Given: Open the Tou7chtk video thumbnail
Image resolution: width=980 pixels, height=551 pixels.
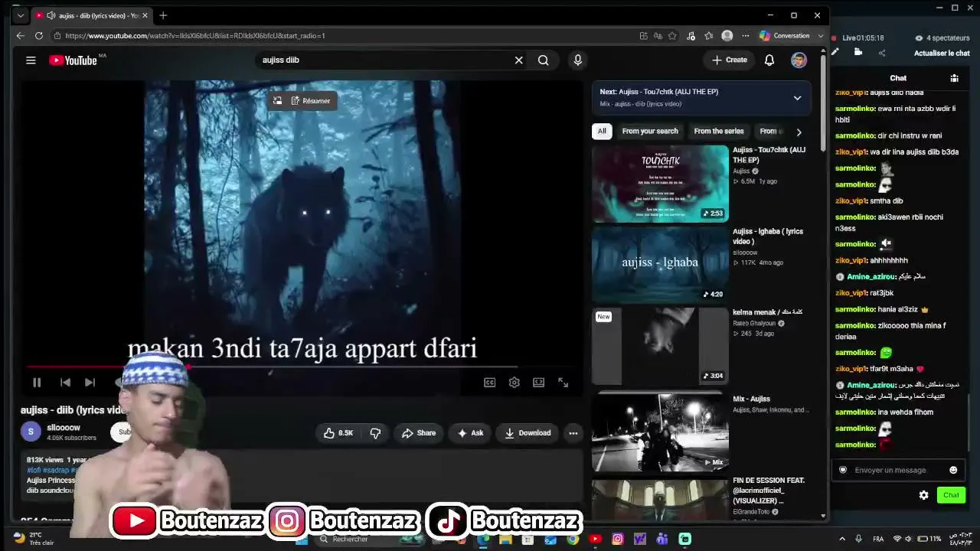Looking at the screenshot, I should [660, 184].
